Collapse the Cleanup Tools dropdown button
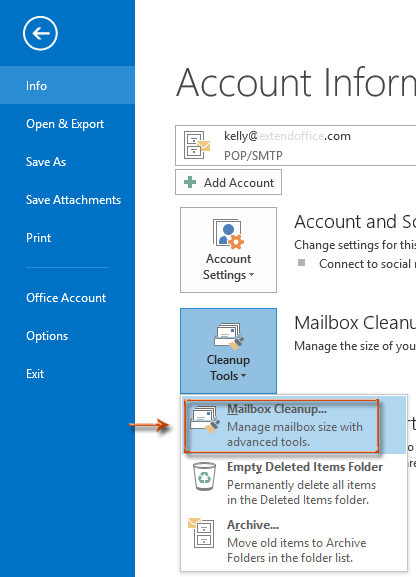 [x=228, y=351]
